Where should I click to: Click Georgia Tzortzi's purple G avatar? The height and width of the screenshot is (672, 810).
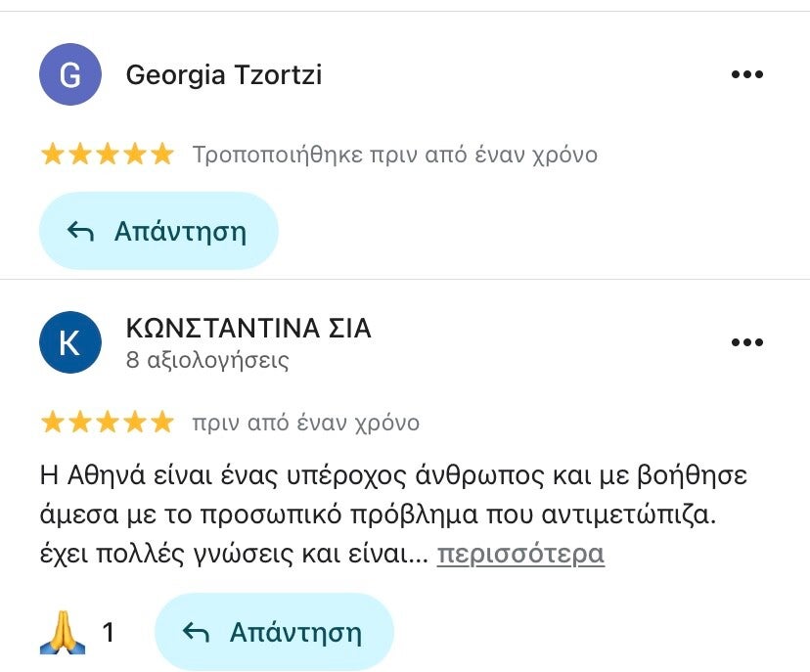[69, 74]
